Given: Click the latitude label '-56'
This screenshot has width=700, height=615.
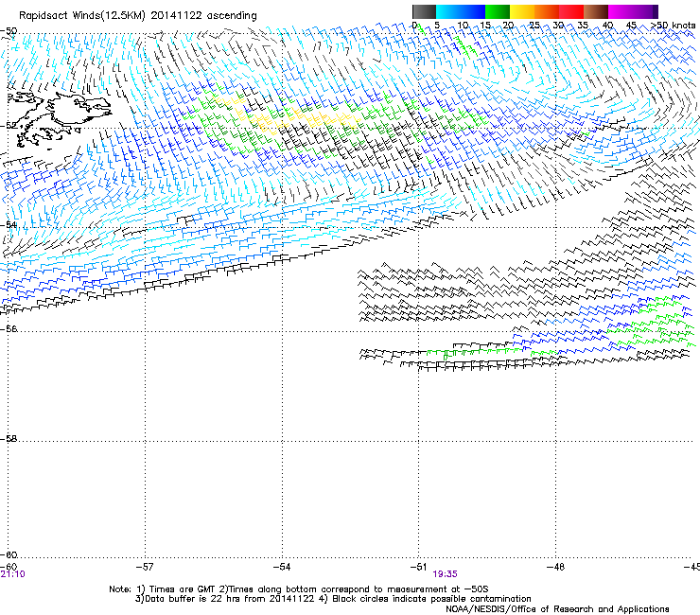Looking at the screenshot, I should click(9, 328).
